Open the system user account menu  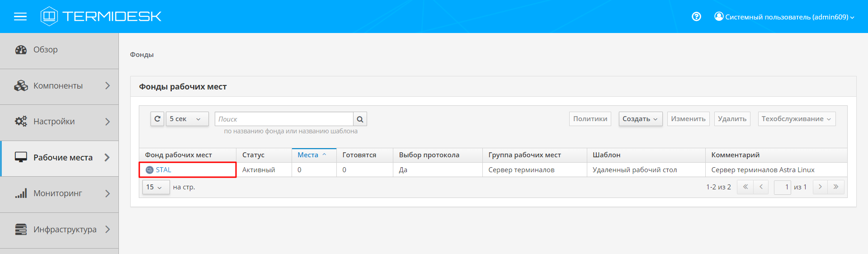(784, 17)
